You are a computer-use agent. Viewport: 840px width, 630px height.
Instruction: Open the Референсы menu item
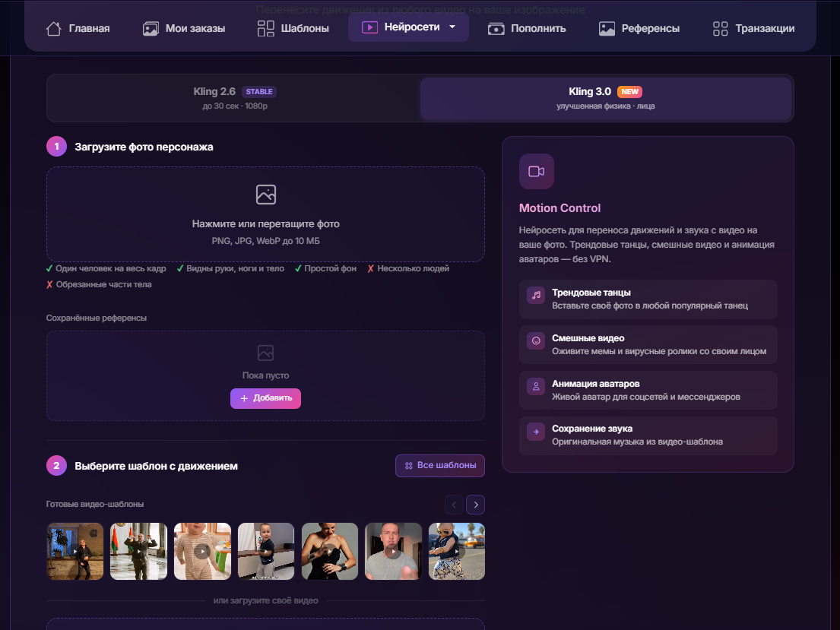point(639,28)
